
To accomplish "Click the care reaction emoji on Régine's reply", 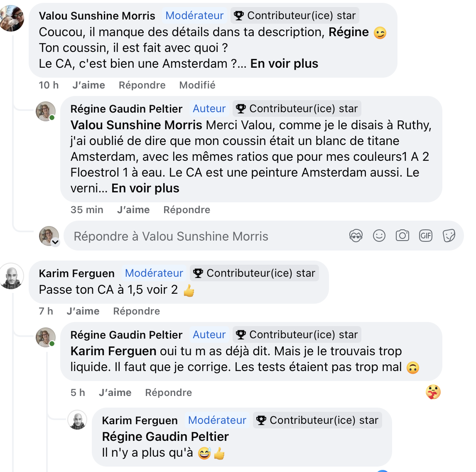I will pyautogui.click(x=433, y=392).
